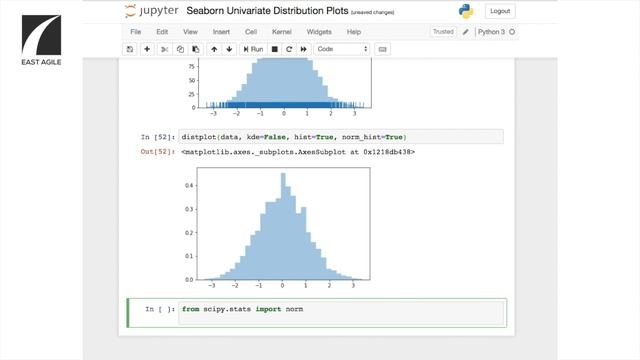Click the Python logo icon
This screenshot has width=640, height=360.
pos(466,11)
